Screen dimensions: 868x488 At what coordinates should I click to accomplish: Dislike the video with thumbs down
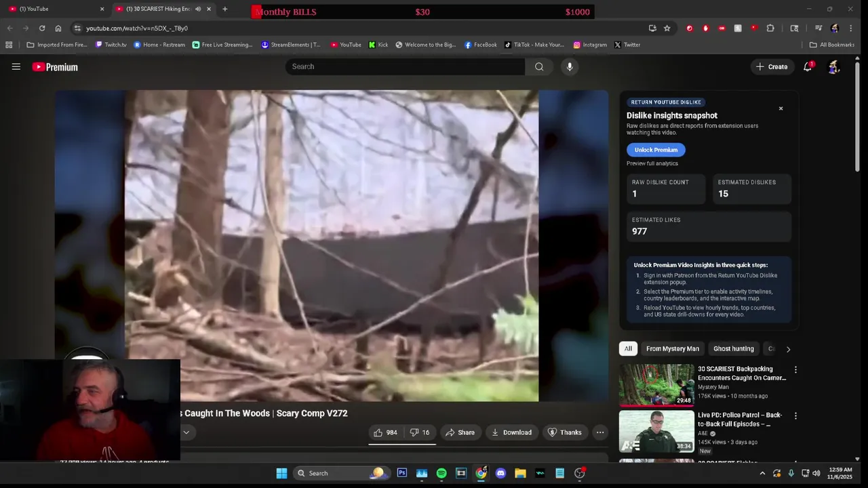(420, 432)
